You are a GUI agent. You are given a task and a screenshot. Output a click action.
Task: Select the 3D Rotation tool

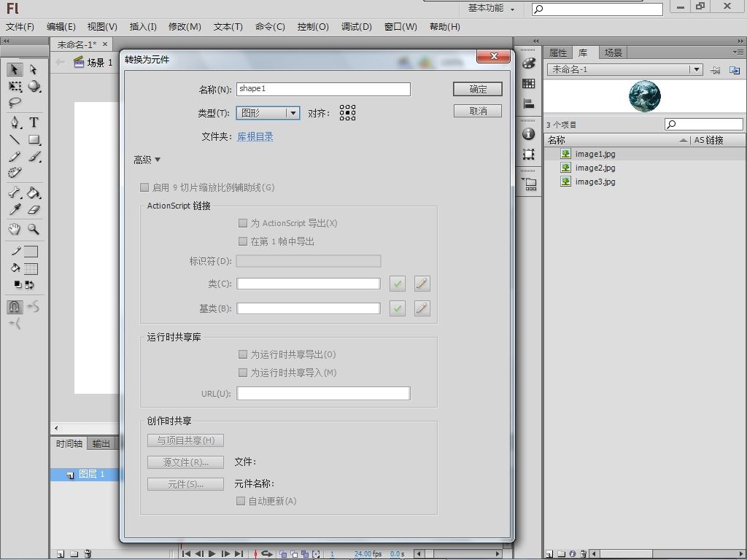34,86
